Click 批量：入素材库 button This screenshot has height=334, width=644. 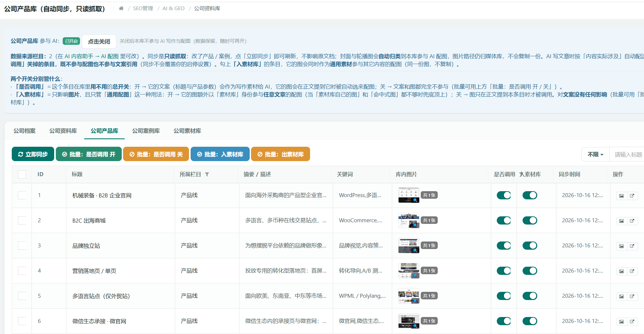[x=220, y=154]
